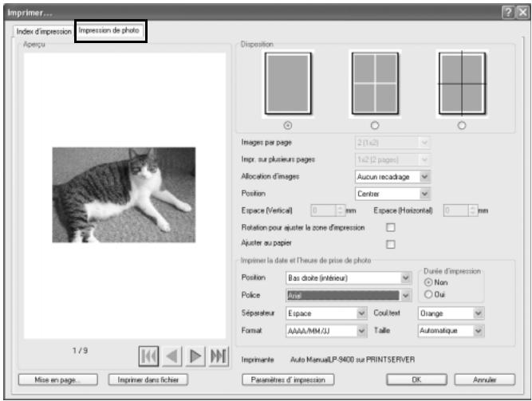Click the 1 / 9 page counter

(x=80, y=351)
